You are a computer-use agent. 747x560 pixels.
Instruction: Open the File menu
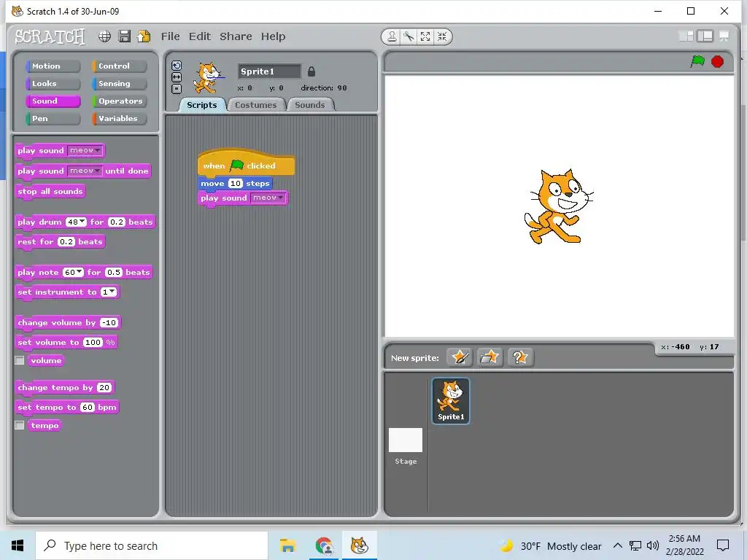click(170, 36)
